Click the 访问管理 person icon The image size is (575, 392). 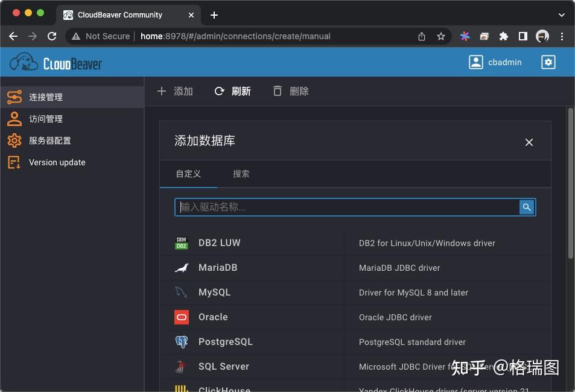[x=14, y=118]
